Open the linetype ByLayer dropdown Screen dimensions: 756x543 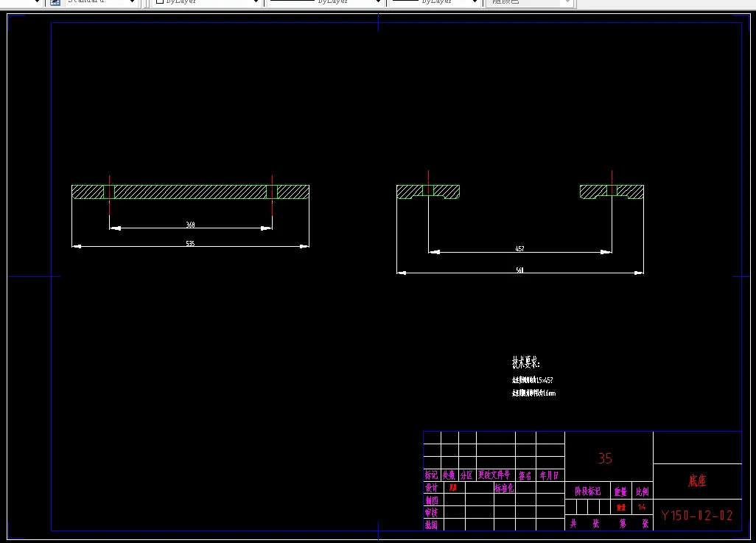pos(326,2)
